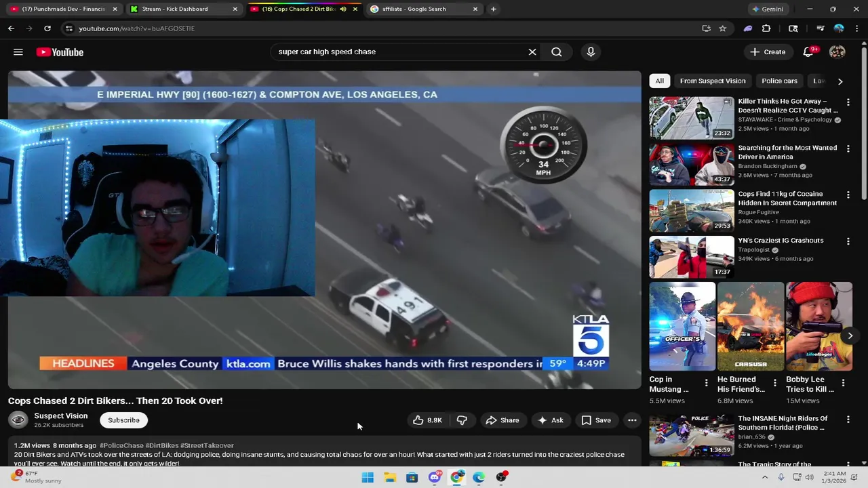Start voice search with microphone icon
Image resolution: width=868 pixels, height=488 pixels.
[591, 52]
